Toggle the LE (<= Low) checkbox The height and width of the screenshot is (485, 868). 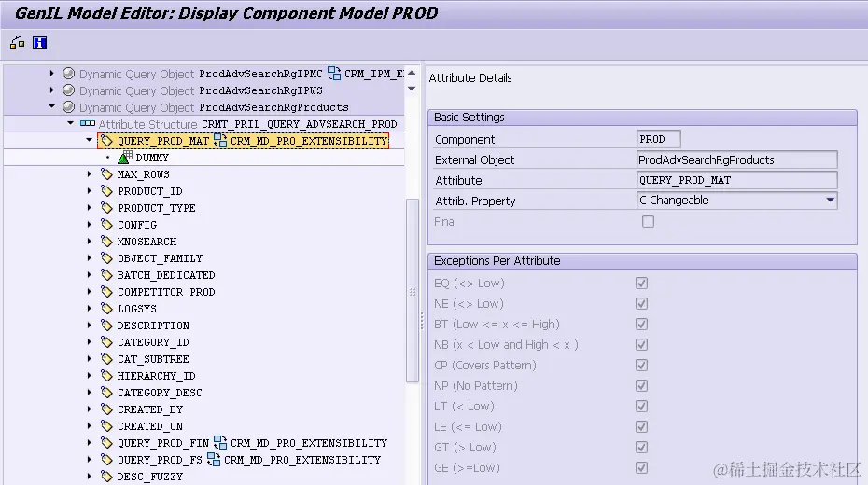point(641,427)
